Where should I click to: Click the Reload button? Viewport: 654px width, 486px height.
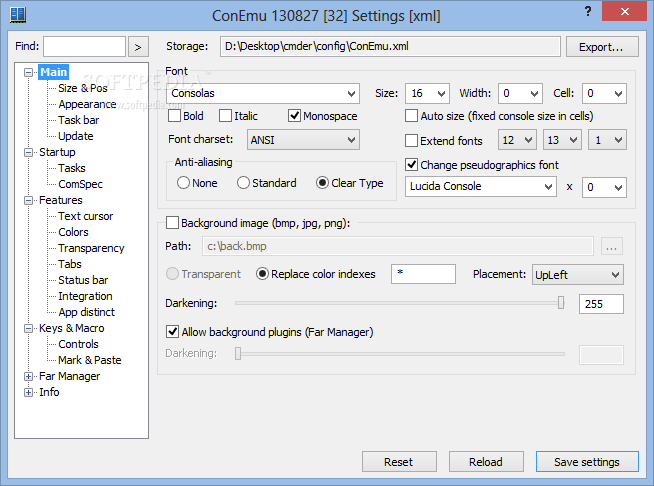click(486, 462)
